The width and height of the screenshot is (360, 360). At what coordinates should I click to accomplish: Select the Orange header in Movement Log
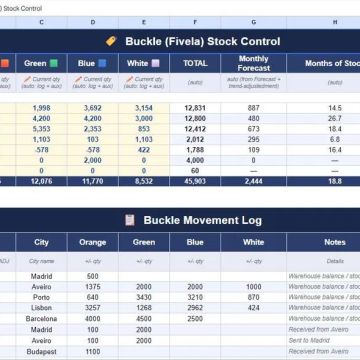(93, 242)
